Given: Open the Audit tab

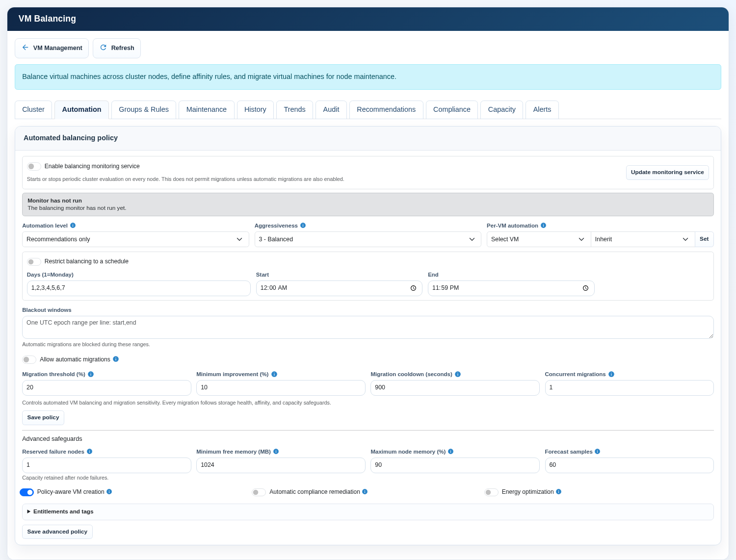Looking at the screenshot, I should tap(331, 109).
